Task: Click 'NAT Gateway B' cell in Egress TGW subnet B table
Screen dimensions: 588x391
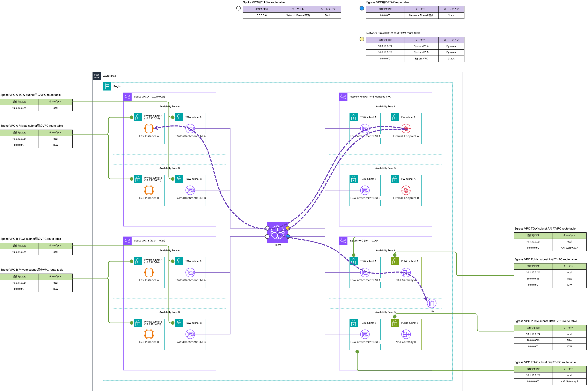Action: pyautogui.click(x=569, y=382)
